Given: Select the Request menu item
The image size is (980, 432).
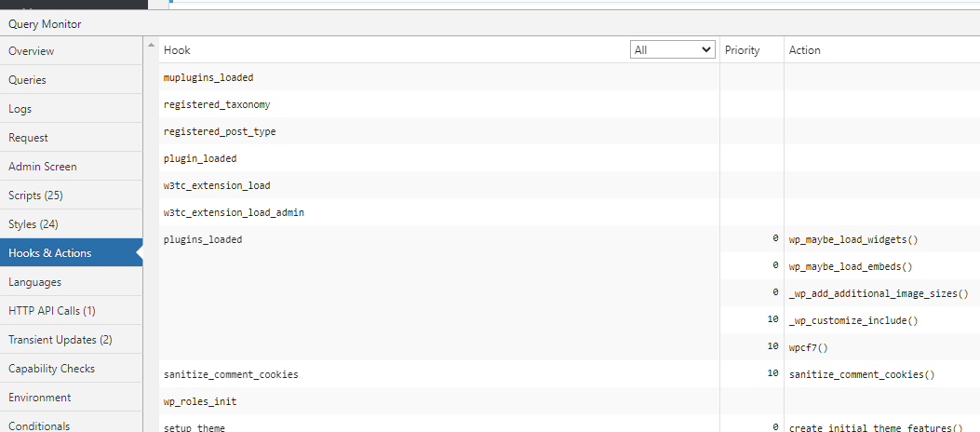Looking at the screenshot, I should pos(72,137).
